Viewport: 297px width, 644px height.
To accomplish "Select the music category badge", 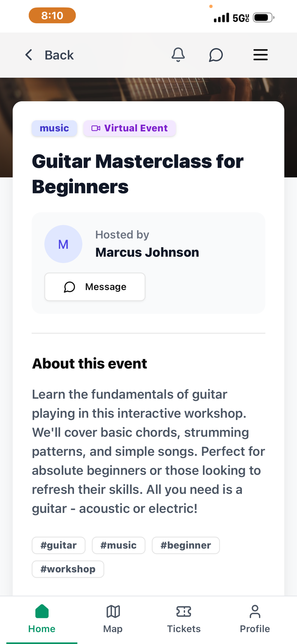I will [x=54, y=128].
